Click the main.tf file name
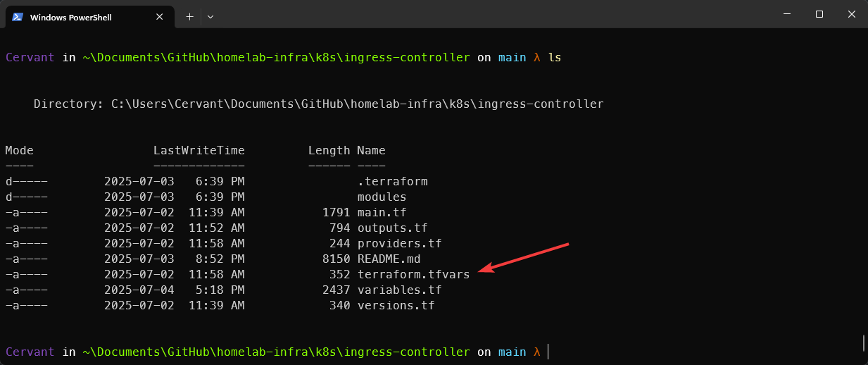 coord(382,212)
